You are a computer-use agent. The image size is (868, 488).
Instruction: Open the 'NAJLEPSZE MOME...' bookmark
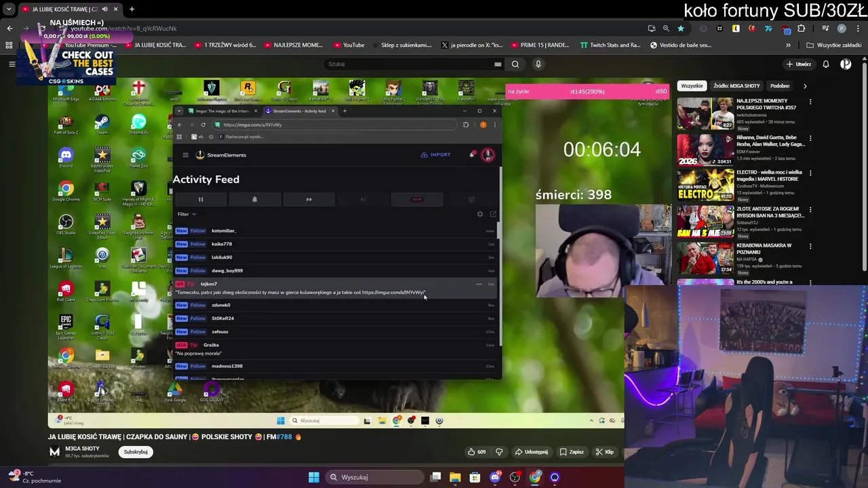(x=294, y=45)
